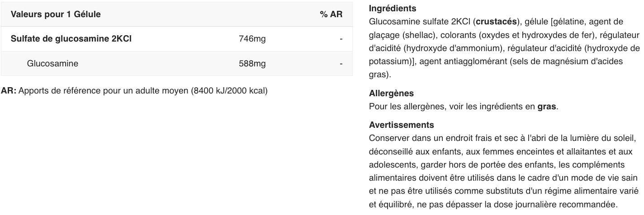Select the indented "Glucosamine" row label
644x215 pixels.
[52, 64]
